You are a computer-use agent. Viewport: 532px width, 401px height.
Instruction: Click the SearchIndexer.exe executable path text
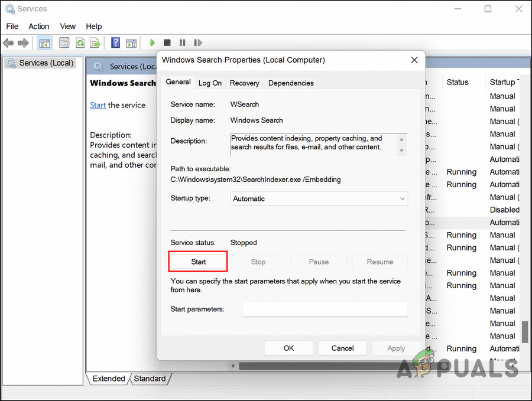tap(255, 180)
